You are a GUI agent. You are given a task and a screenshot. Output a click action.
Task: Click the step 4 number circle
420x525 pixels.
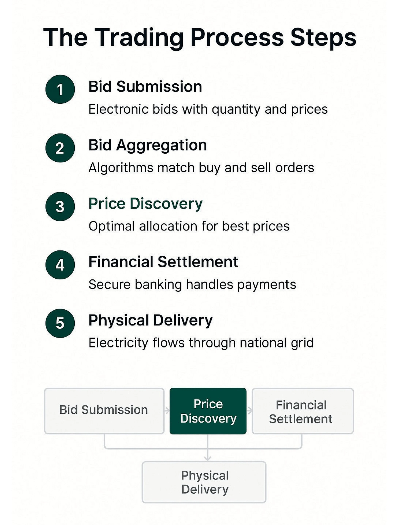pyautogui.click(x=60, y=265)
